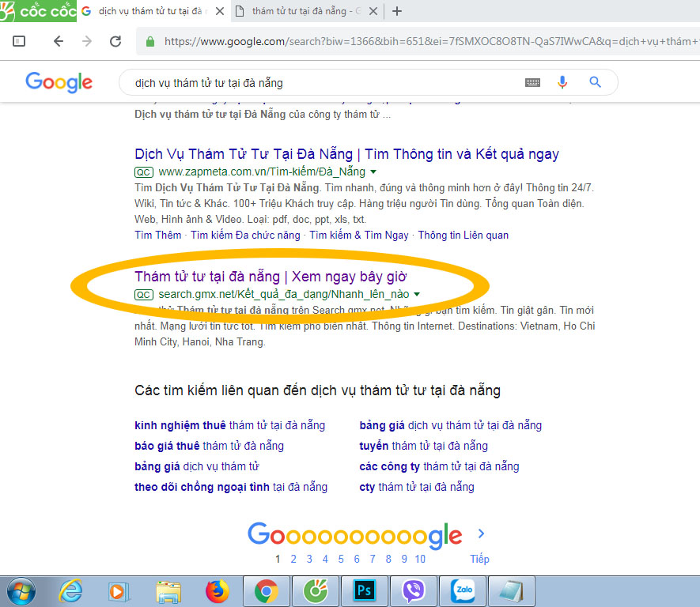The height and width of the screenshot is (607, 700).
Task: Click 'Tìm kiếm Đa chức năng' sitelink
Action: (x=245, y=235)
